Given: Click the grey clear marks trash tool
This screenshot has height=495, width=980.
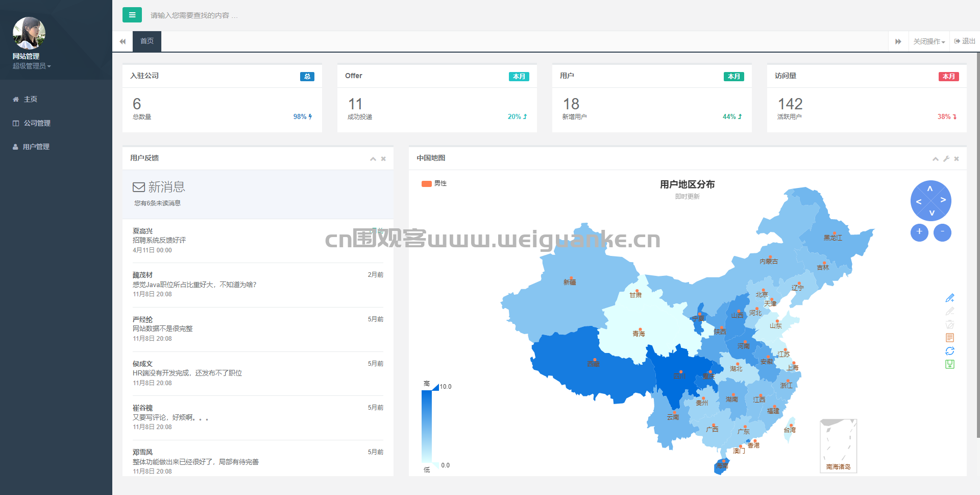Looking at the screenshot, I should coord(950,324).
